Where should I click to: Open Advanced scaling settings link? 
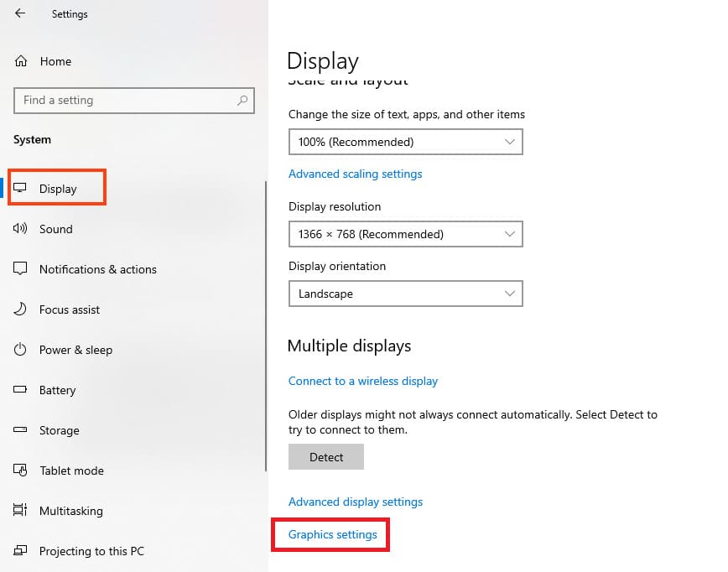[355, 174]
